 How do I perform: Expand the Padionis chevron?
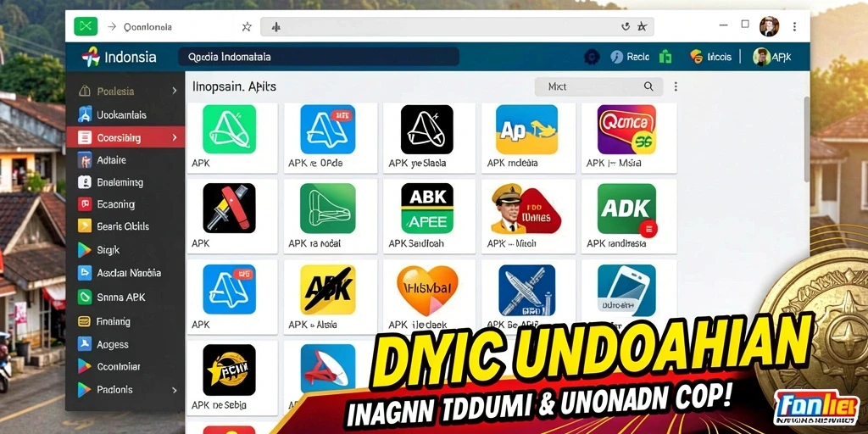[x=175, y=390]
